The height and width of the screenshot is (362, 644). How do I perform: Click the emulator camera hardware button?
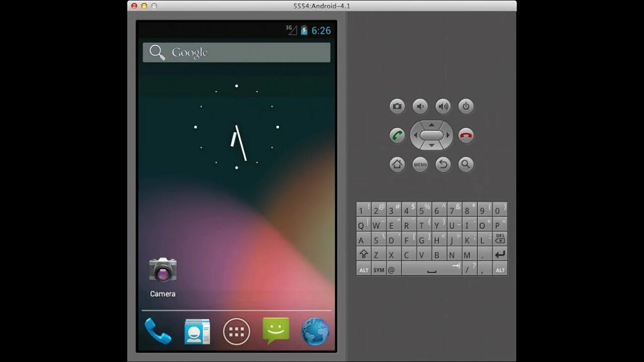[x=397, y=106]
